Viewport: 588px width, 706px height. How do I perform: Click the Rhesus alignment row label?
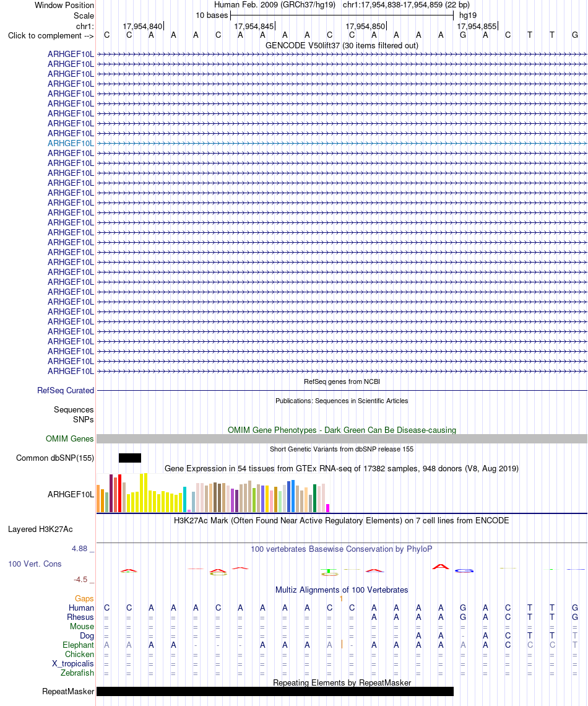click(x=80, y=617)
